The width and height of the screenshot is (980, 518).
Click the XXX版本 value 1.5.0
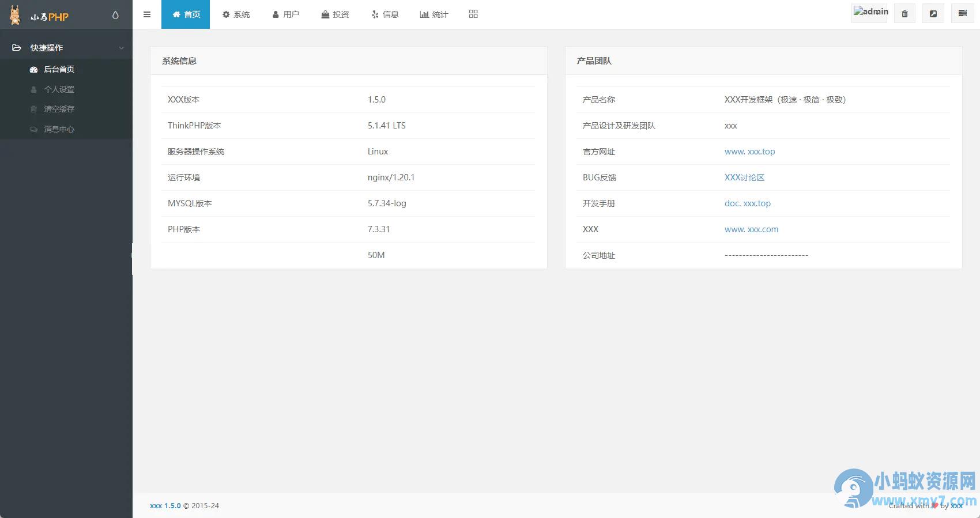click(376, 100)
